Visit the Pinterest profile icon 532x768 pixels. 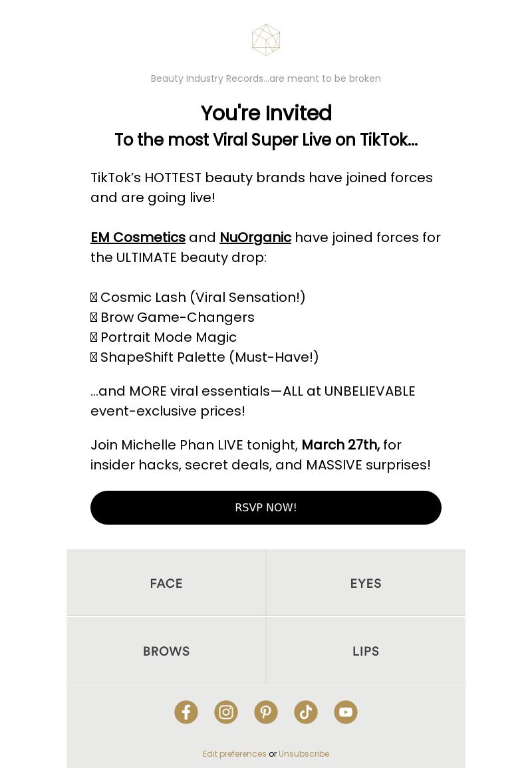[266, 711]
